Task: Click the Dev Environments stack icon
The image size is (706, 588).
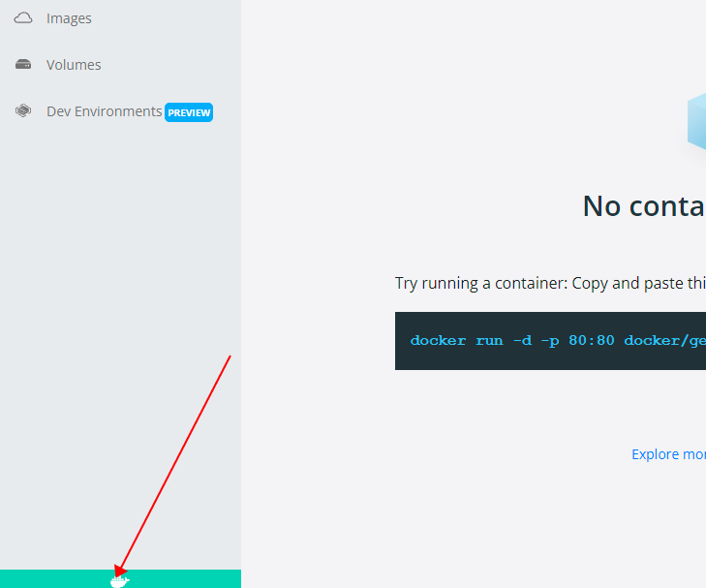Action: pos(23,110)
